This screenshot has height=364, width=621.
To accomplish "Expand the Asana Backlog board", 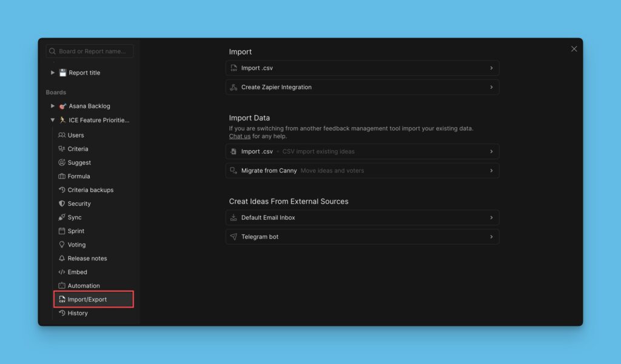I will tap(53, 105).
